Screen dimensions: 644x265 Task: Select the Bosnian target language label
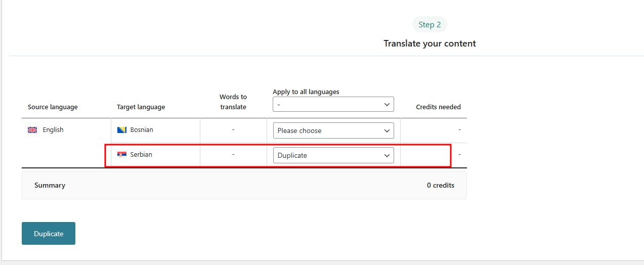[142, 130]
